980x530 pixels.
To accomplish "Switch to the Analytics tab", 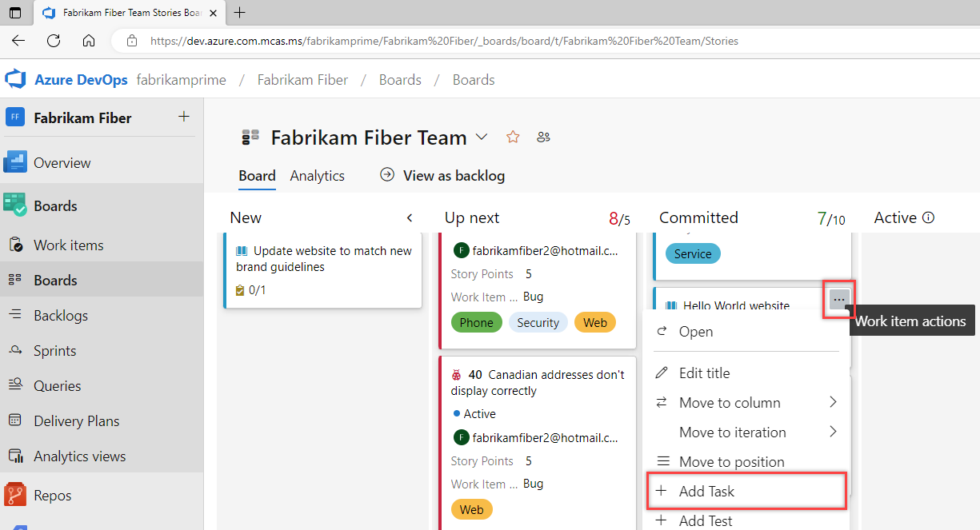I will click(318, 176).
